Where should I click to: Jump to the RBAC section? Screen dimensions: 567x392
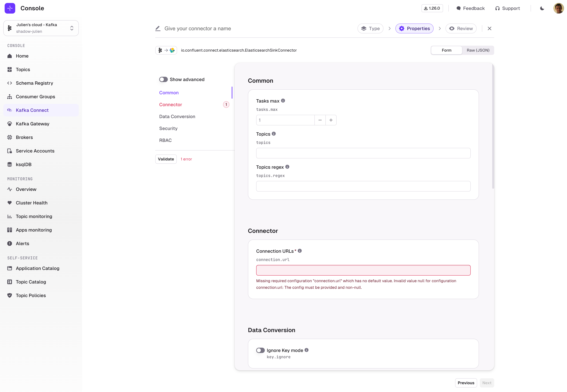165,140
